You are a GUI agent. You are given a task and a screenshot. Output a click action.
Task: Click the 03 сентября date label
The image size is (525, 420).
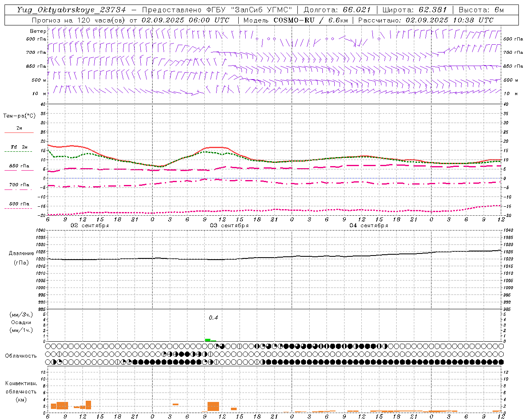[x=229, y=226]
